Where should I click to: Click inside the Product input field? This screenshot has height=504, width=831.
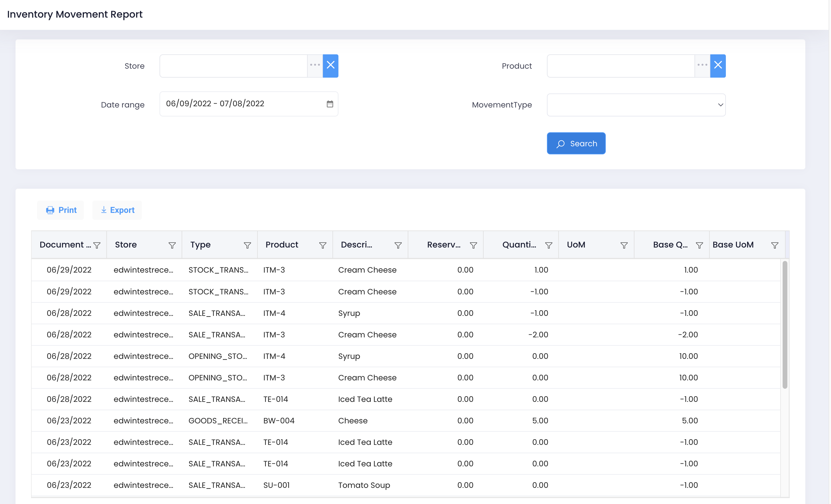620,66
